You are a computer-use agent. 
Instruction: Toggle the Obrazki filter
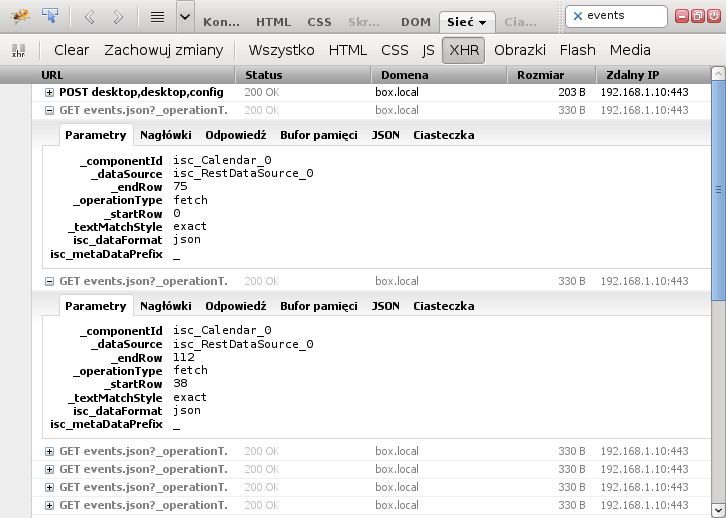521,50
